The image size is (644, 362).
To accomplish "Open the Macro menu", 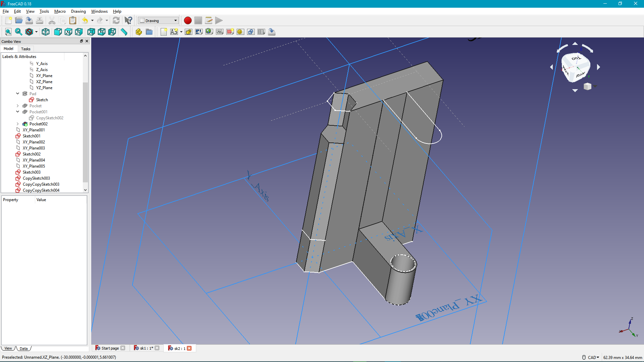I will pyautogui.click(x=60, y=11).
